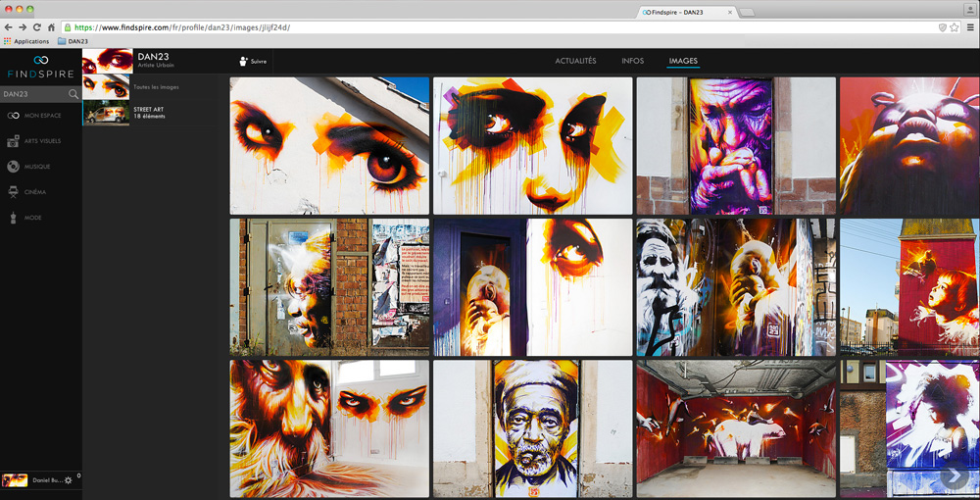Close the Findspire – DAN23 tab

coord(730,13)
